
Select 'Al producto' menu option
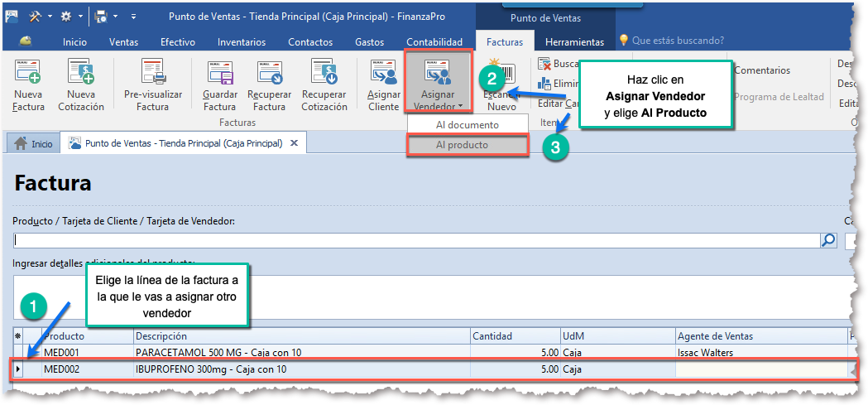(x=468, y=145)
